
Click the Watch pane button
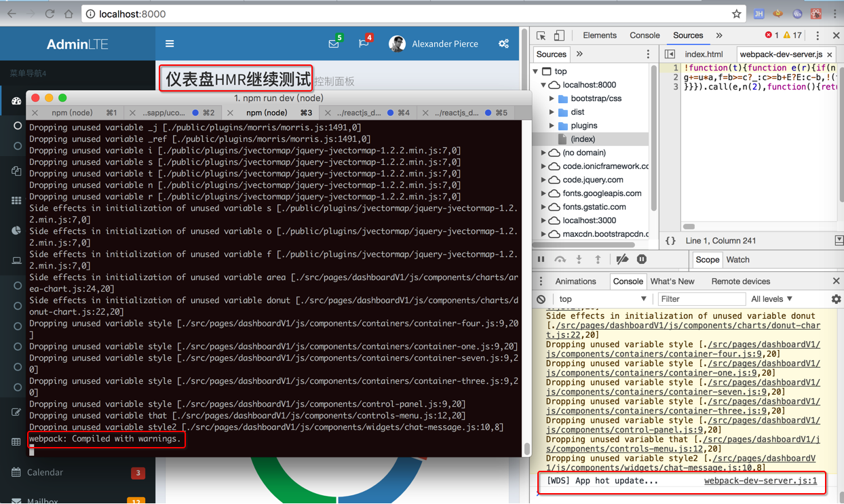(737, 260)
